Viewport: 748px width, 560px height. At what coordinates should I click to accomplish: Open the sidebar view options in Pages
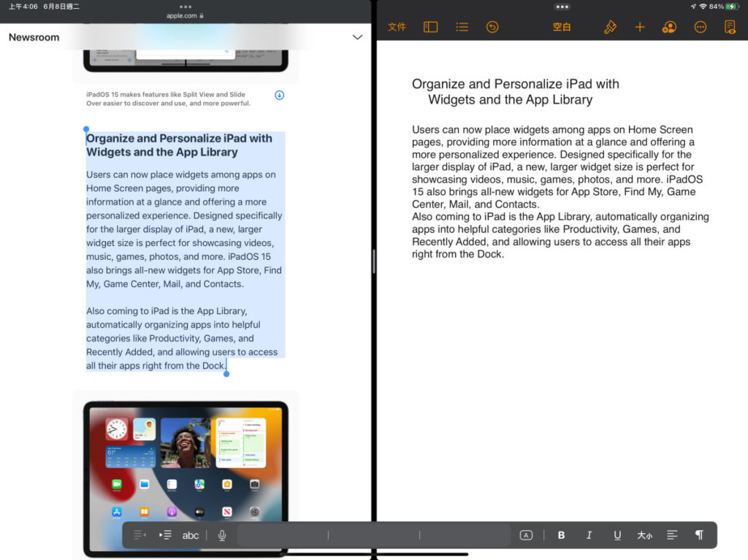pos(430,27)
